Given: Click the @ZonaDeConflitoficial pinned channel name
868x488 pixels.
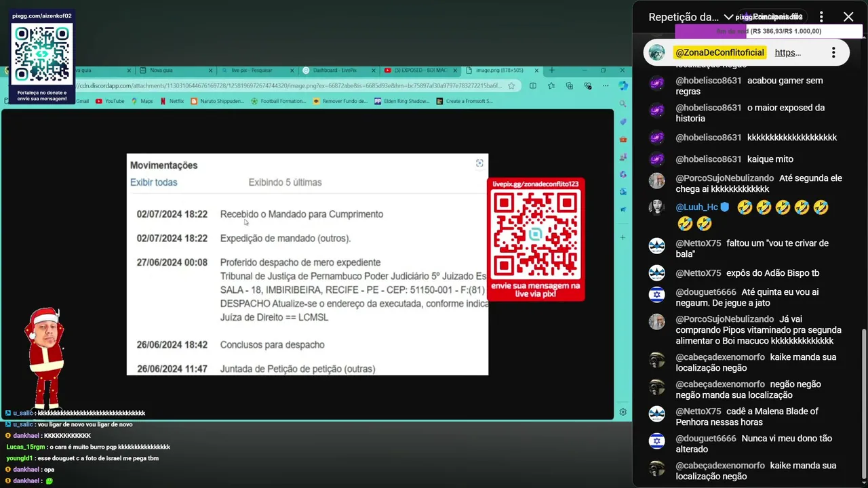Looking at the screenshot, I should tap(719, 53).
